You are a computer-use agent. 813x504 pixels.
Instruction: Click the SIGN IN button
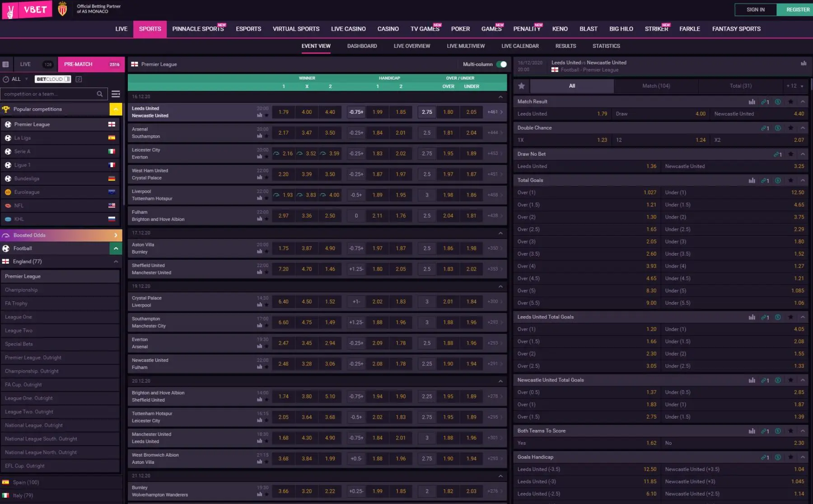pyautogui.click(x=756, y=9)
